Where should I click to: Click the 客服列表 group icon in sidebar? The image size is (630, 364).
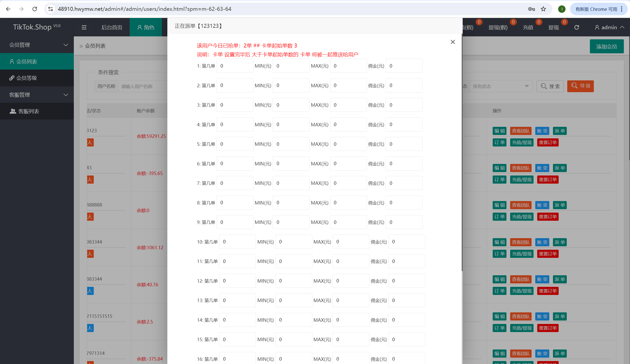pyautogui.click(x=13, y=111)
